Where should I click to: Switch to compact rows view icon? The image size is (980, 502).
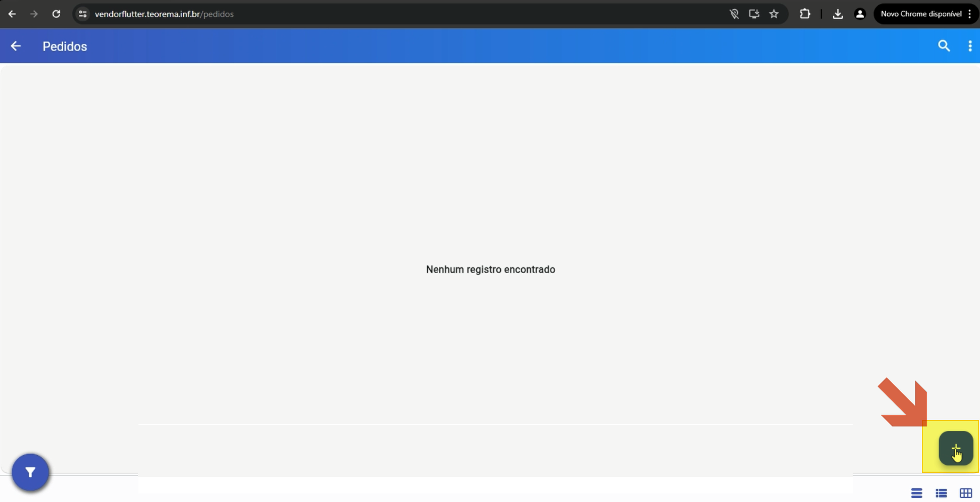coord(917,493)
